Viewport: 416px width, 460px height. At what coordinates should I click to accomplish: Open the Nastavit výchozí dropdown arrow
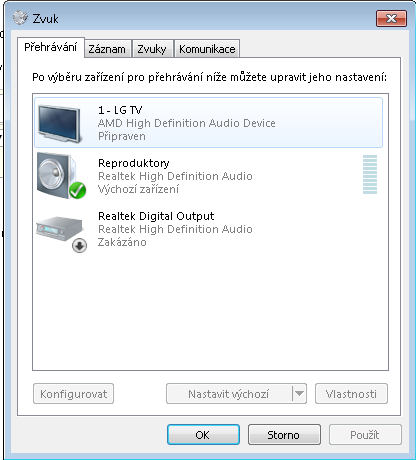pyautogui.click(x=299, y=394)
